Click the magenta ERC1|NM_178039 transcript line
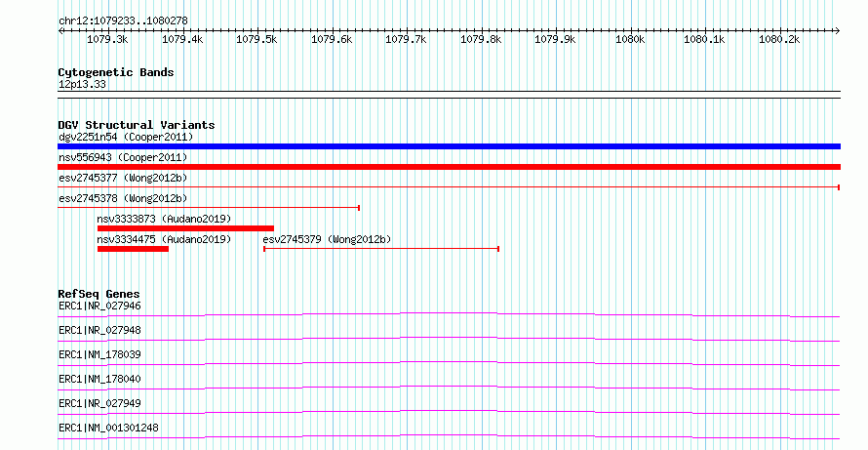Viewport: 868px width, 450px height. click(x=449, y=363)
